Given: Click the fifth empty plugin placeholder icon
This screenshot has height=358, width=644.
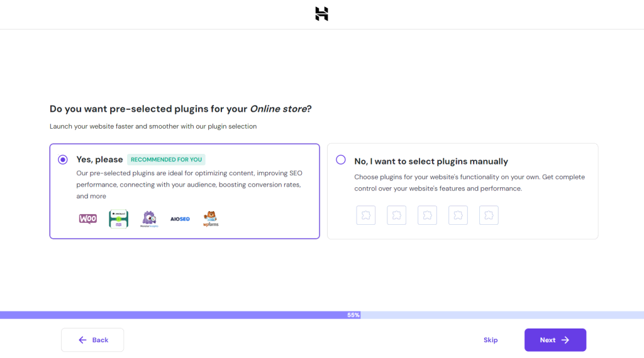Looking at the screenshot, I should coord(489,215).
